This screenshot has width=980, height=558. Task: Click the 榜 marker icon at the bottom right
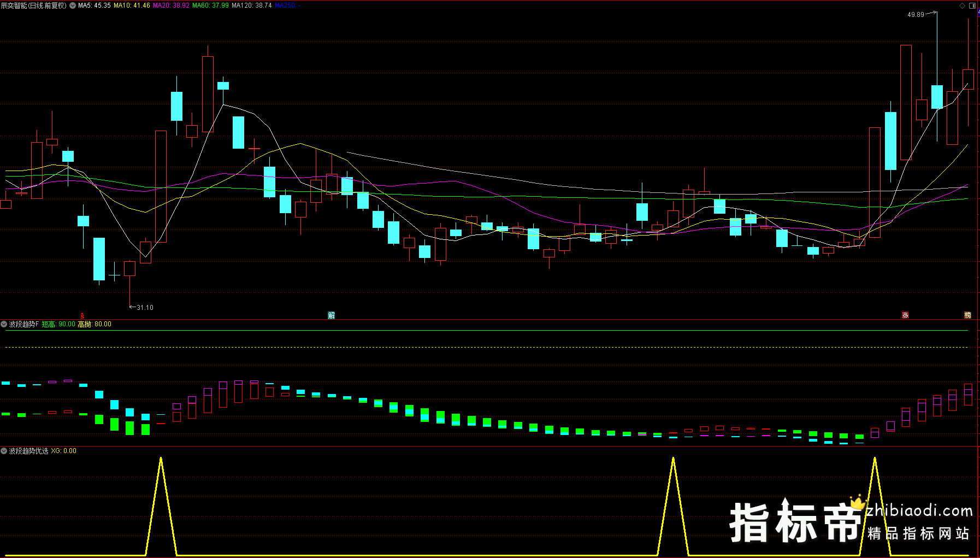967,315
